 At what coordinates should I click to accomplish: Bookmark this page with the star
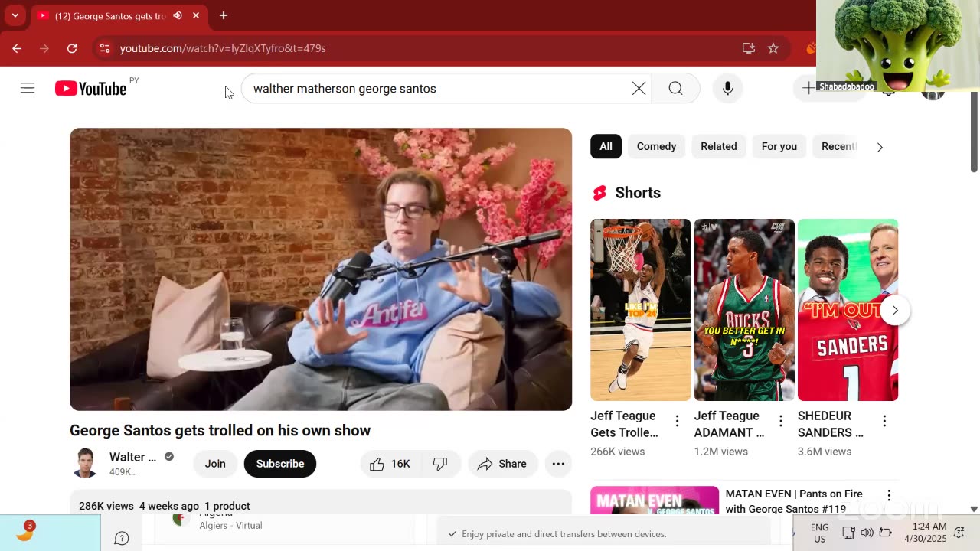point(773,48)
